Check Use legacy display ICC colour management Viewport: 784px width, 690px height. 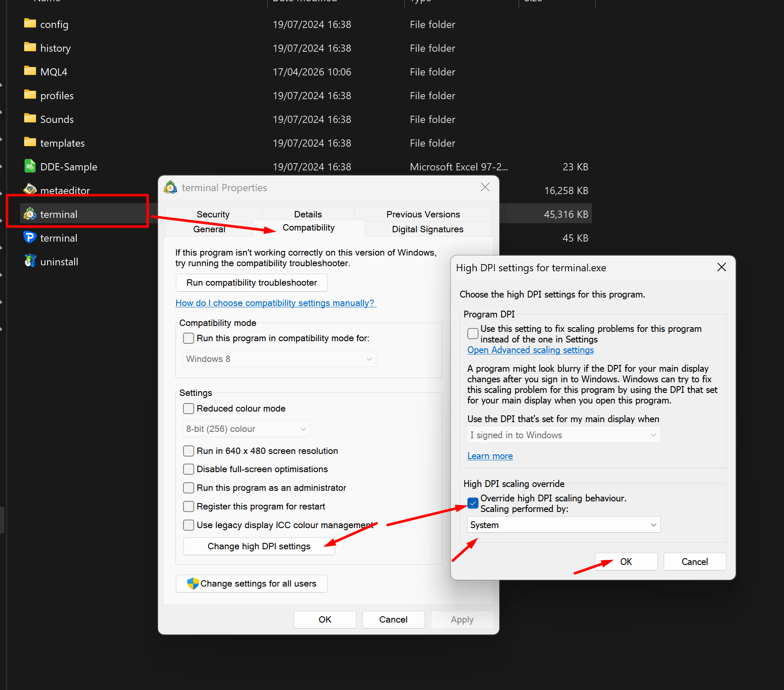tap(189, 525)
